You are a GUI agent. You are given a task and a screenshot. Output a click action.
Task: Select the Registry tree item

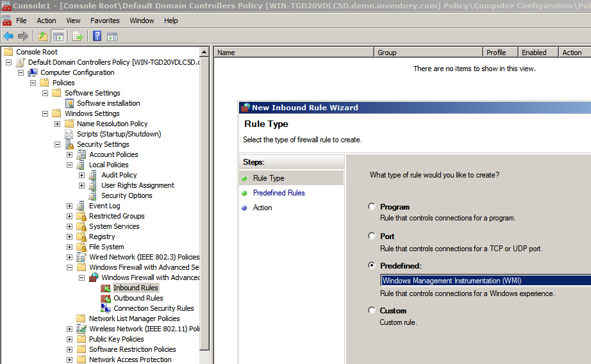click(x=102, y=236)
